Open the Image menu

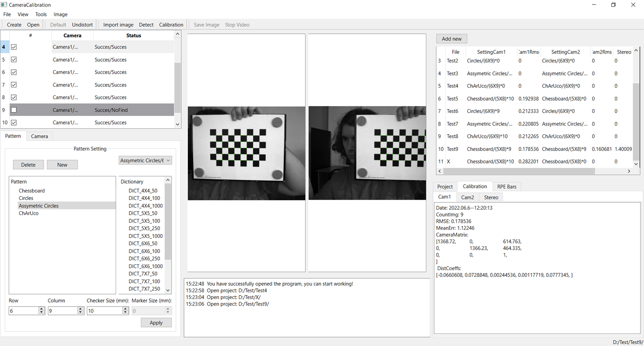coord(60,14)
